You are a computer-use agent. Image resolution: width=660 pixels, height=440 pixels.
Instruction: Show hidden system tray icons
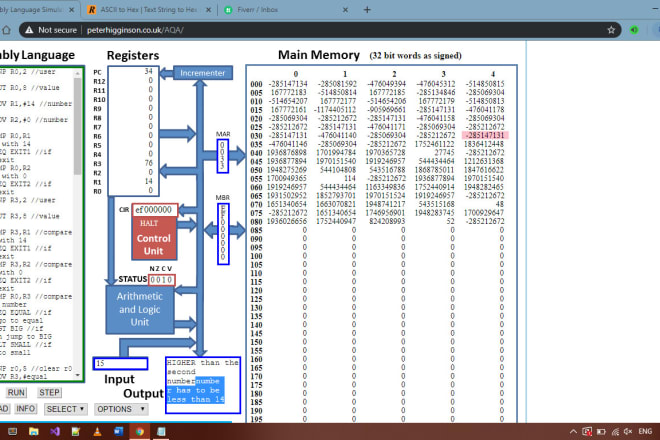coord(573,432)
